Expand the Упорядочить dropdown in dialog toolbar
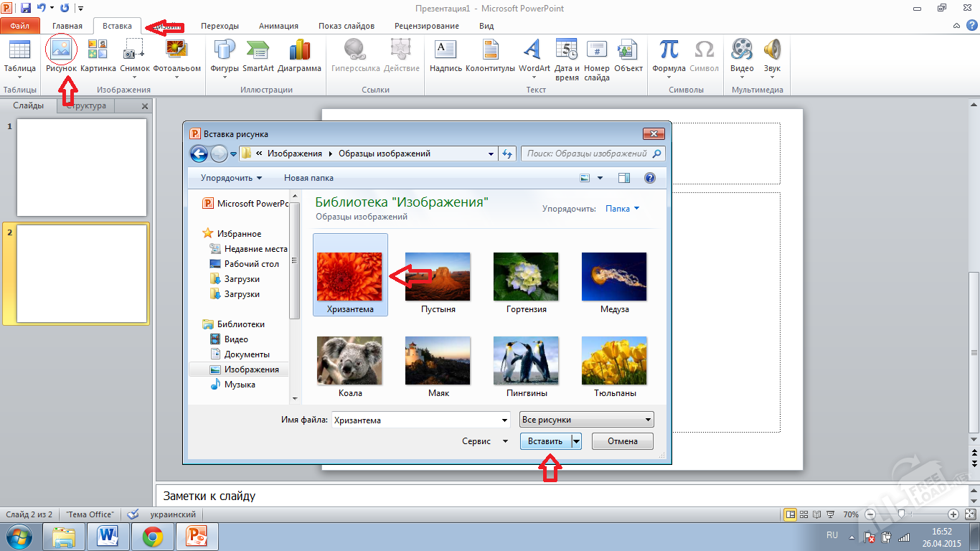This screenshot has width=980, height=551. click(x=231, y=178)
